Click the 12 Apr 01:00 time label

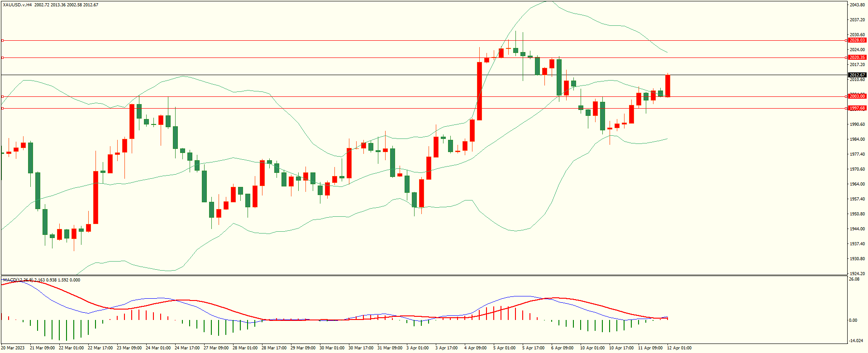(679, 348)
